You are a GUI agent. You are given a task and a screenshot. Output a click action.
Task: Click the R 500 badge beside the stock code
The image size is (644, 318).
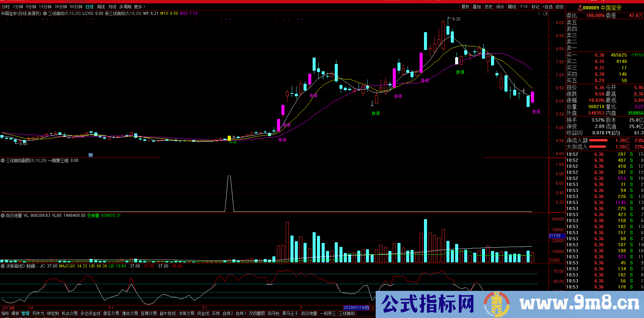[x=580, y=8]
